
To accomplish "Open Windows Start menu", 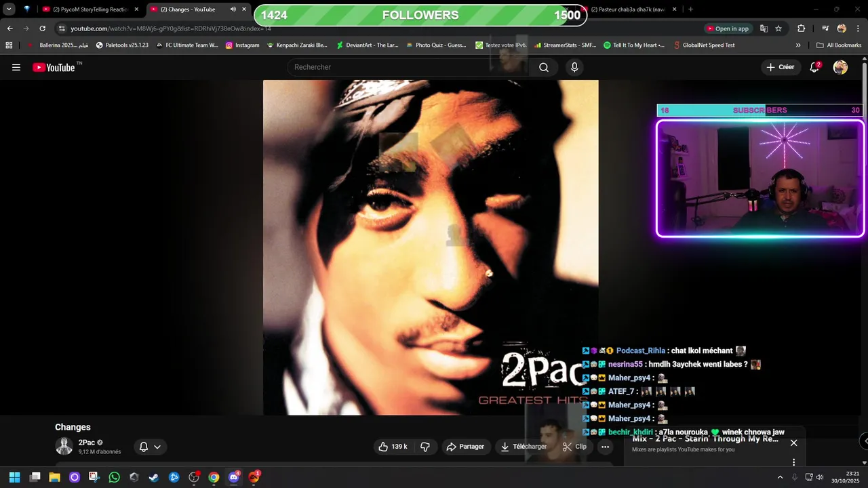I will point(14,477).
